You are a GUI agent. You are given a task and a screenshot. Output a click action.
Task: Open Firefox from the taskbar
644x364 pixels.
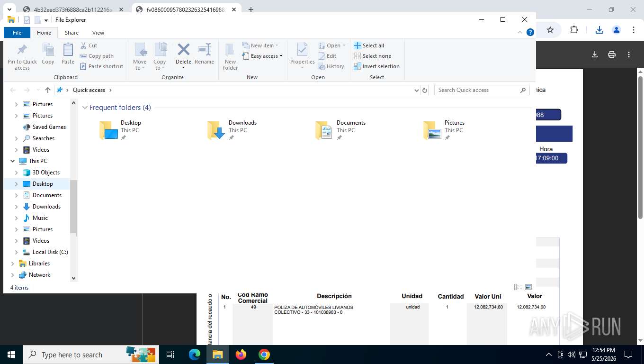241,355
